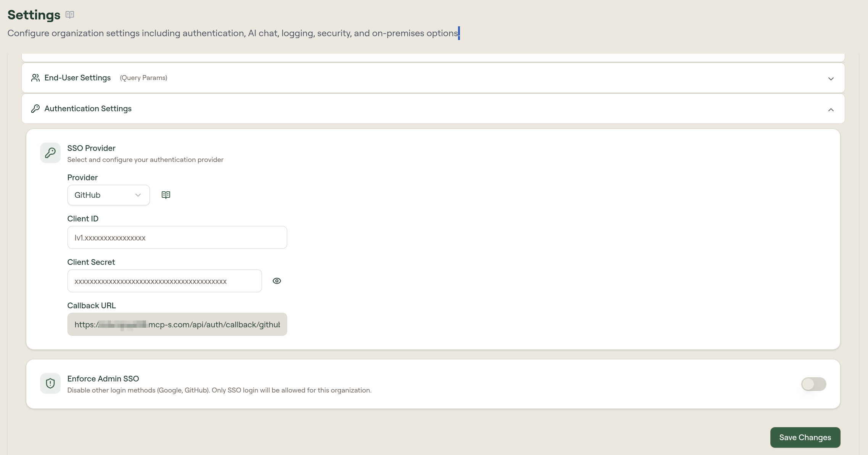Click the Provider field label
Viewport: 868px width, 455px height.
pos(82,178)
